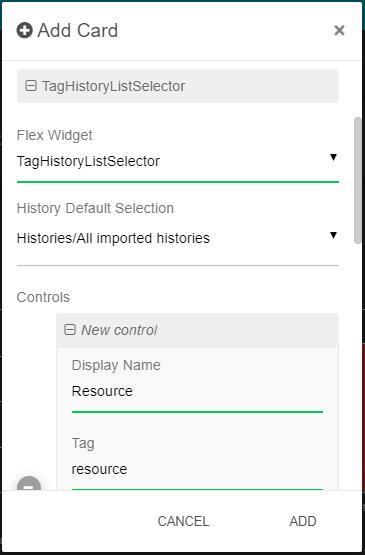Open the Flex Widget dropdown arrow
Viewport: 365px width, 555px height.
pyautogui.click(x=333, y=157)
